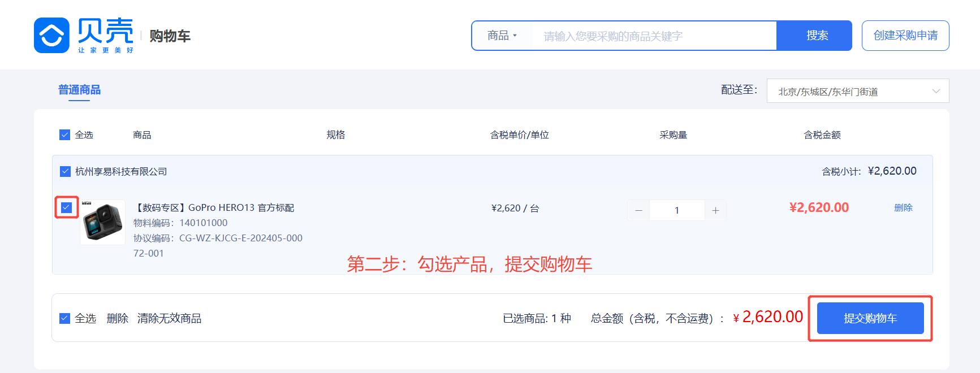Open the 商品 search category dropdown
Screen dimensions: 980x373
pos(502,36)
